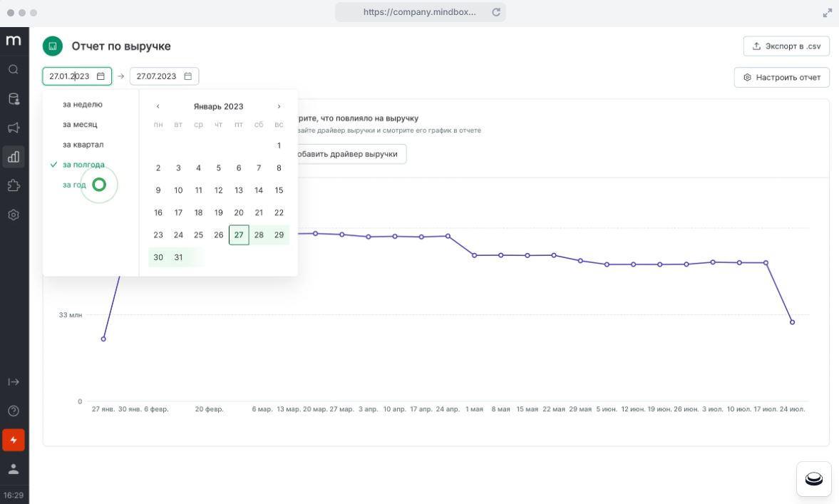The image size is (839, 504).
Task: Click the search icon in the sidebar
Action: (14, 69)
